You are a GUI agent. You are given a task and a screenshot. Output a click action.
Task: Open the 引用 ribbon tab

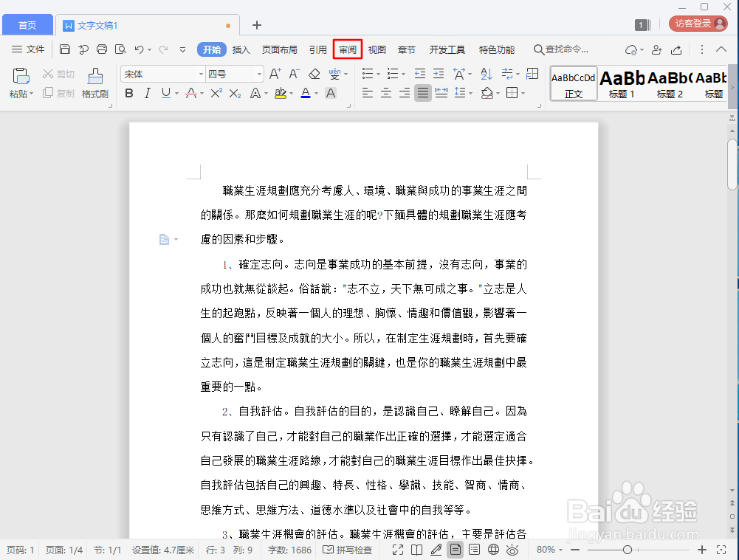coord(318,49)
